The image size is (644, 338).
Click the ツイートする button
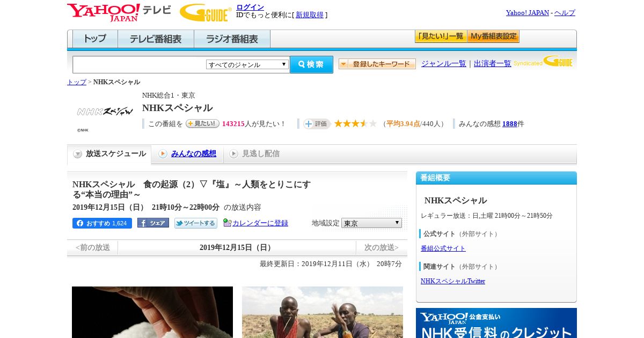pos(196,223)
